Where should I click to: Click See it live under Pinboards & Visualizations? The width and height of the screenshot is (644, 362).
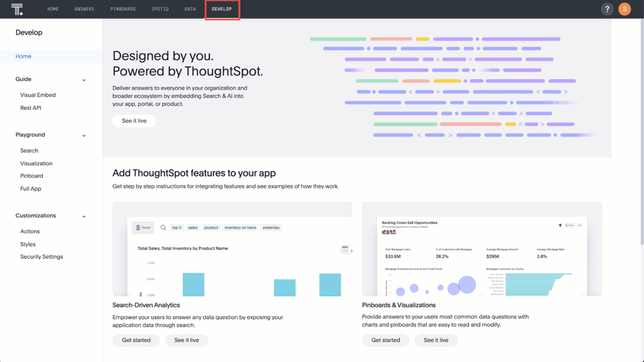436,341
